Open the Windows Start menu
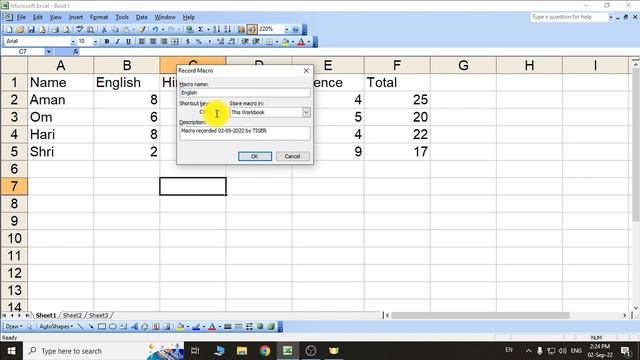The image size is (640, 360). pyautogui.click(x=11, y=351)
